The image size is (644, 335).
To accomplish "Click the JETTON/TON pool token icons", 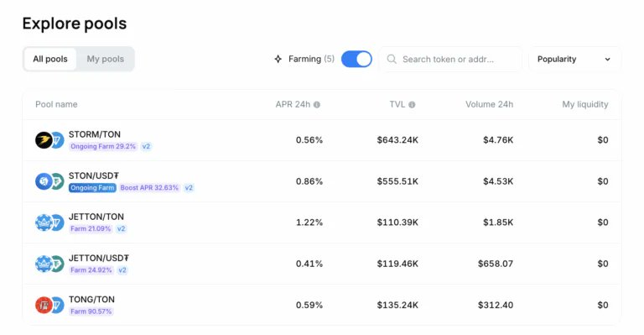I will point(49,222).
